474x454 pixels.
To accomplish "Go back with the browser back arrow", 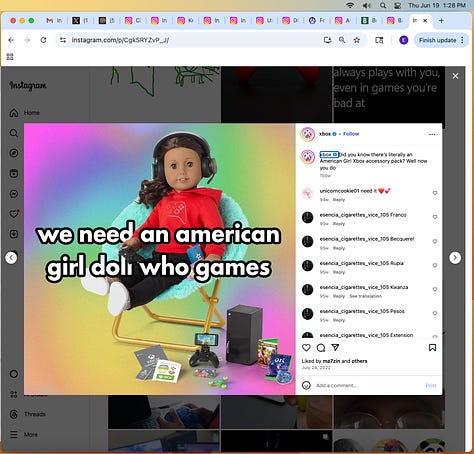I will [11, 40].
